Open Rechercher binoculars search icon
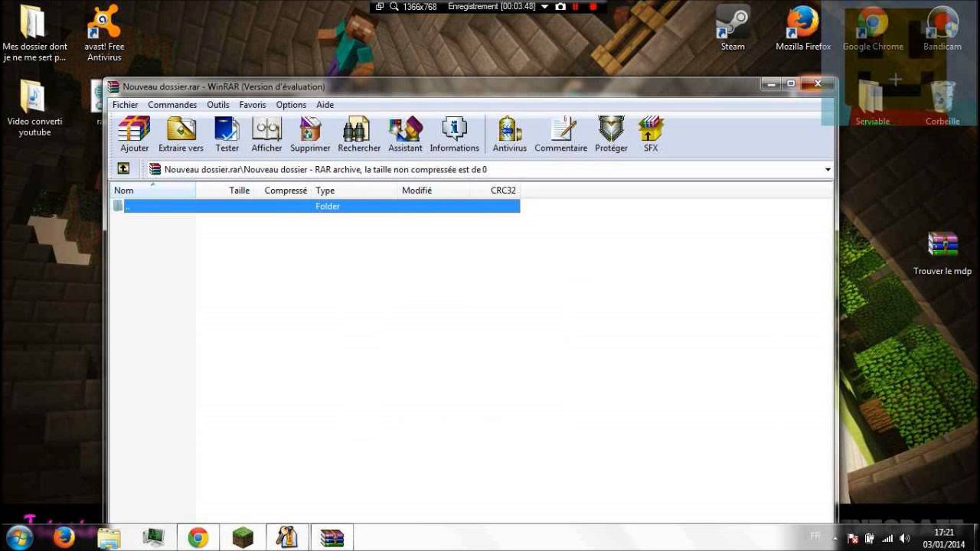The image size is (980, 551). click(359, 135)
